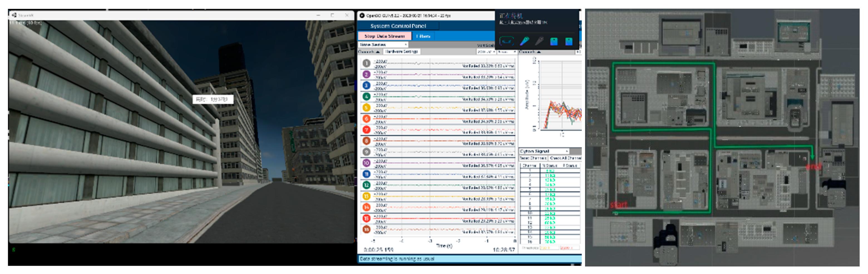Click the Stop Data Stream button
Image resolution: width=868 pixels, height=274 pixels.
tap(384, 36)
